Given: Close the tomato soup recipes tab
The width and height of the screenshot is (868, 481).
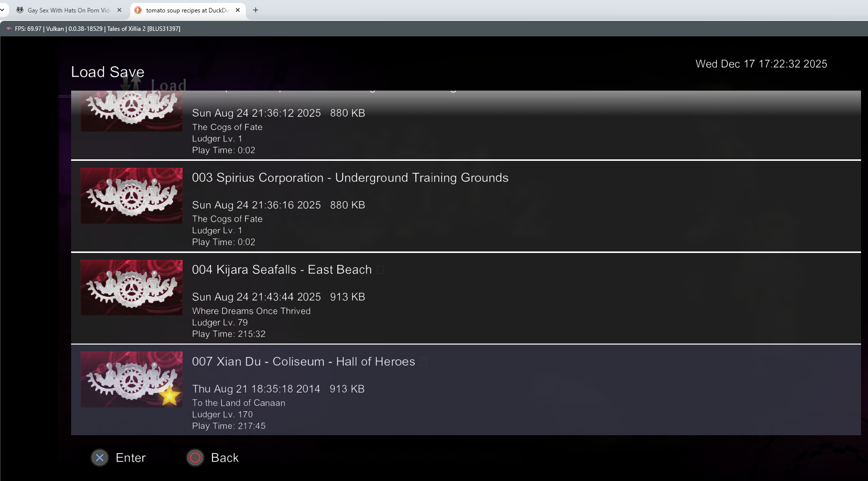Looking at the screenshot, I should 238,10.
